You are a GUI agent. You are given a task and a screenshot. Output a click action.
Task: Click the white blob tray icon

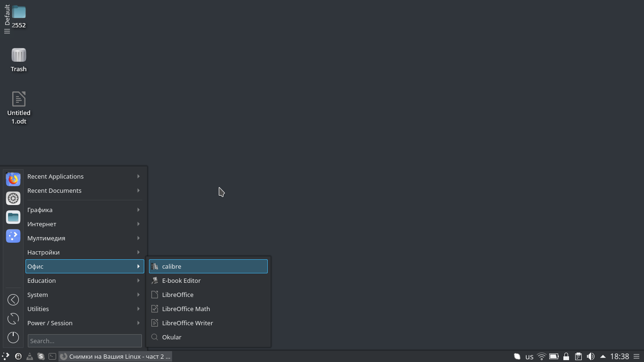tap(517, 356)
